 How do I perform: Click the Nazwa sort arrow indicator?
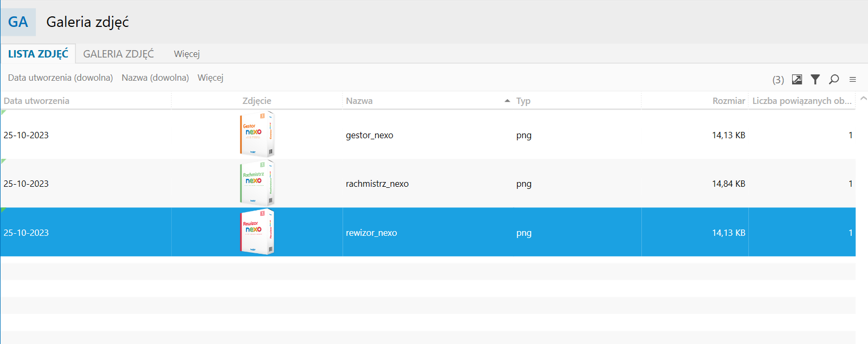(x=507, y=101)
